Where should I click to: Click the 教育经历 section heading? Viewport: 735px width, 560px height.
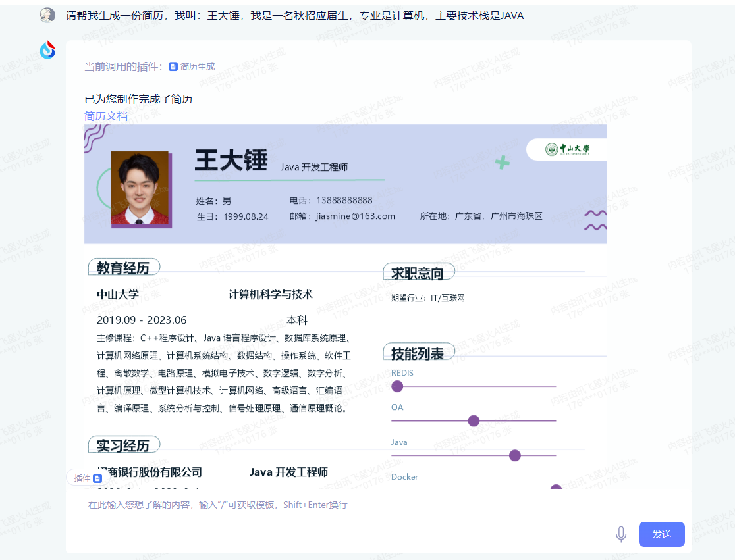(x=124, y=268)
